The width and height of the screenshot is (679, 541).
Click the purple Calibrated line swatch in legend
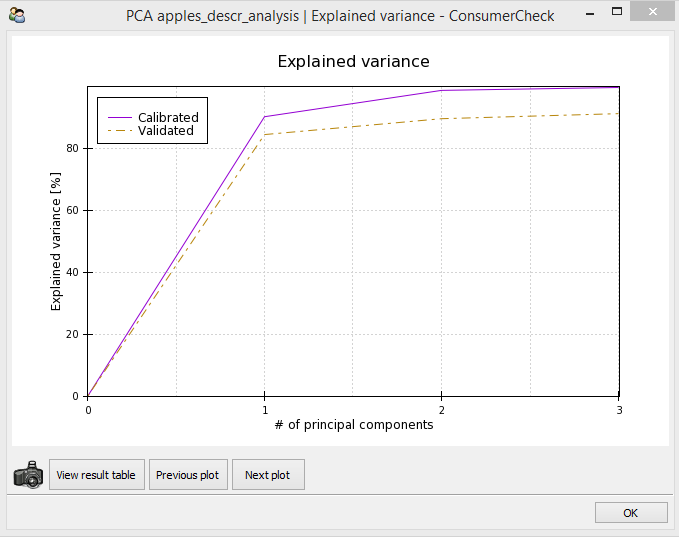click(x=120, y=117)
